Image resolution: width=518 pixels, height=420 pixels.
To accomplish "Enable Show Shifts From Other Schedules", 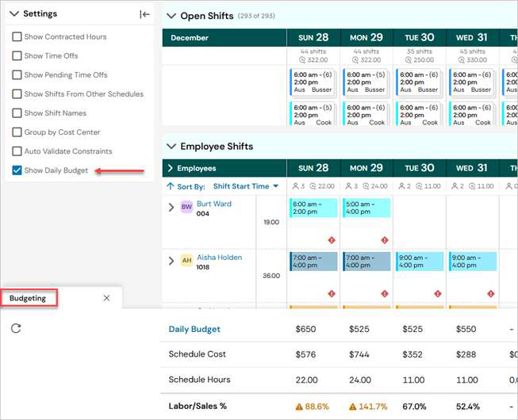I will point(17,94).
